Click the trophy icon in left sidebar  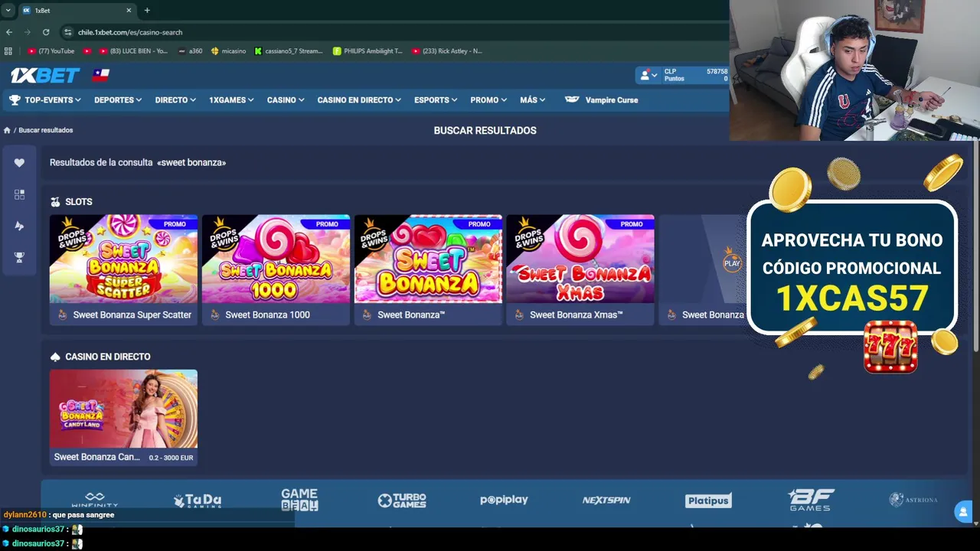pos(19,257)
